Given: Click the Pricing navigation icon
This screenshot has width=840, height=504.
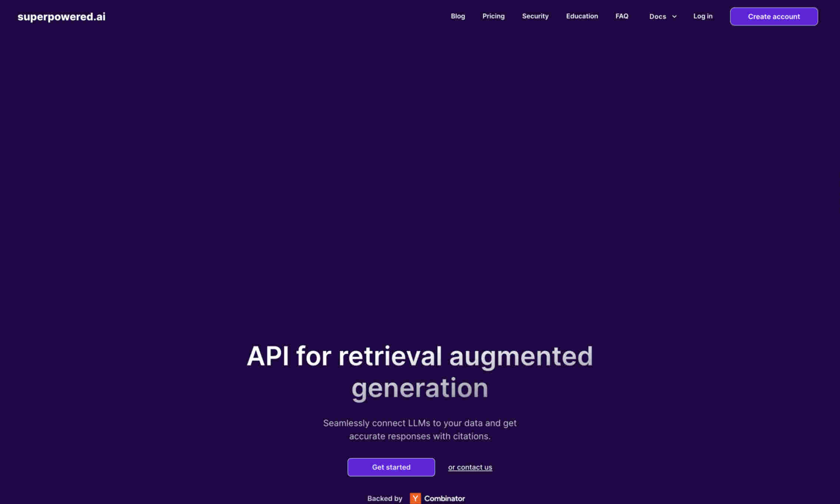Looking at the screenshot, I should 493,16.
